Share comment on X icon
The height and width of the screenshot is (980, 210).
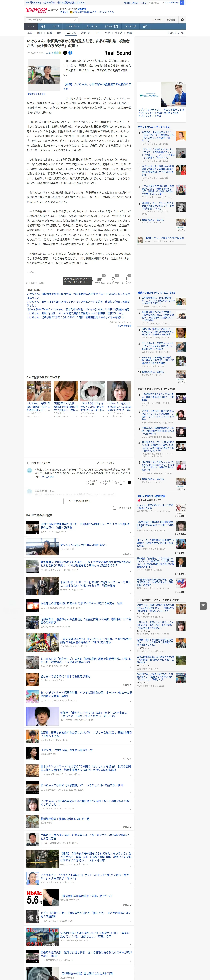[x=130, y=482]
